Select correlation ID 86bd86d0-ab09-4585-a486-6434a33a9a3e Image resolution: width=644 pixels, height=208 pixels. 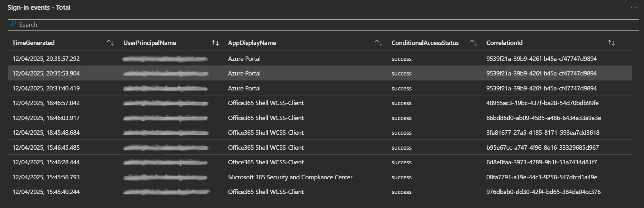(x=544, y=118)
